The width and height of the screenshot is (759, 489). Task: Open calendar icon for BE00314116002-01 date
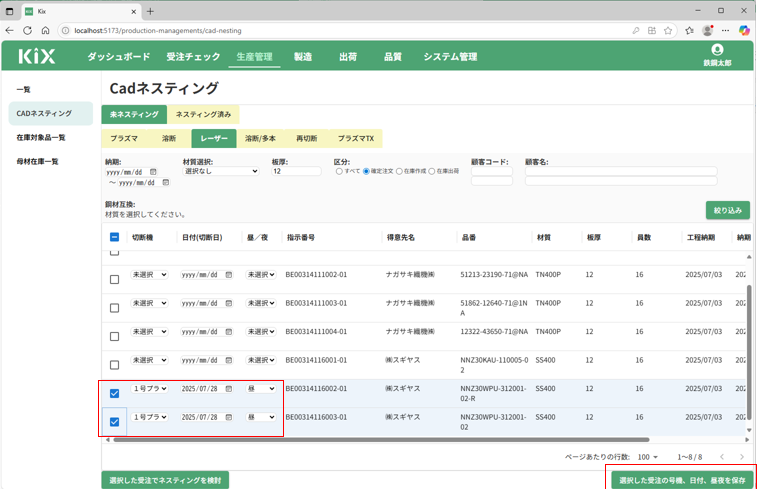click(x=228, y=389)
